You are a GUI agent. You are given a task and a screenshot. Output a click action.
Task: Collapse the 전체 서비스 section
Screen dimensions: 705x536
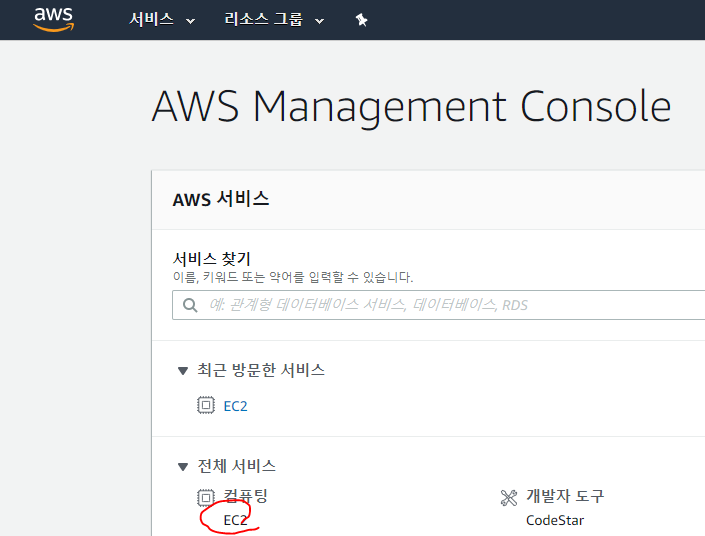183,467
